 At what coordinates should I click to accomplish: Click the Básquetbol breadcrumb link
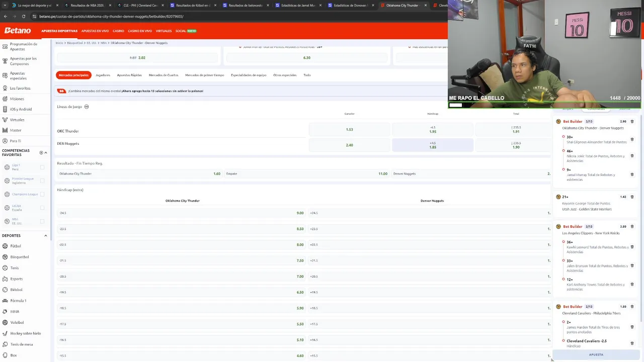(x=75, y=43)
